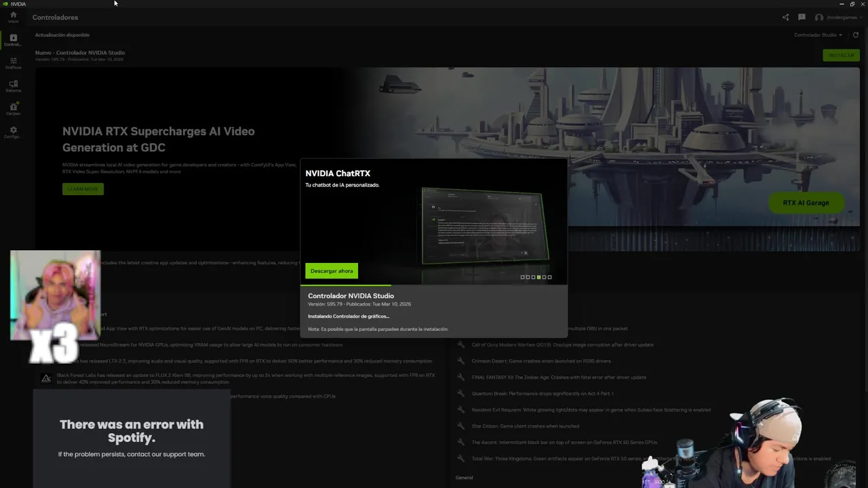Image resolution: width=868 pixels, height=488 pixels.
Task: Click the refresh drivers icon
Action: tap(856, 35)
